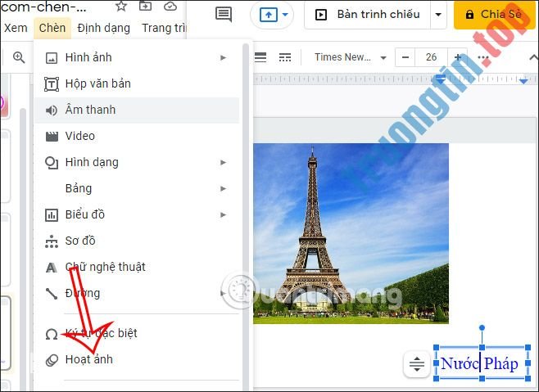Screen dimensions: 539x392
Task: Click the insert menu vertical scrollbar
Action: 246,217
